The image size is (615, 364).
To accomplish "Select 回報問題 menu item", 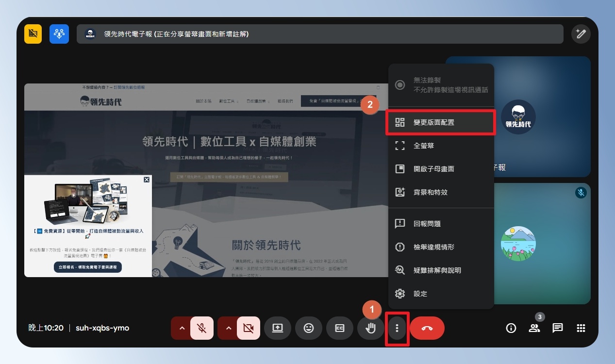I will pyautogui.click(x=441, y=224).
